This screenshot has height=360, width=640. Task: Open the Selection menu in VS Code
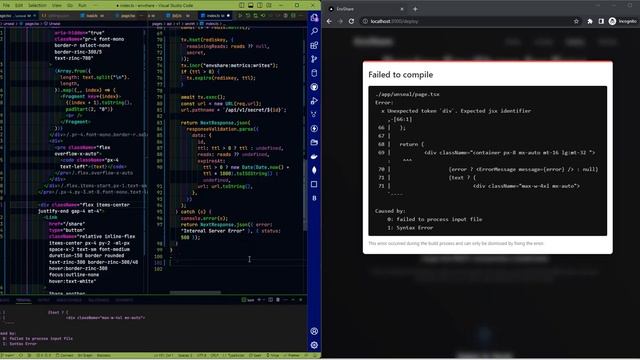(x=37, y=5)
